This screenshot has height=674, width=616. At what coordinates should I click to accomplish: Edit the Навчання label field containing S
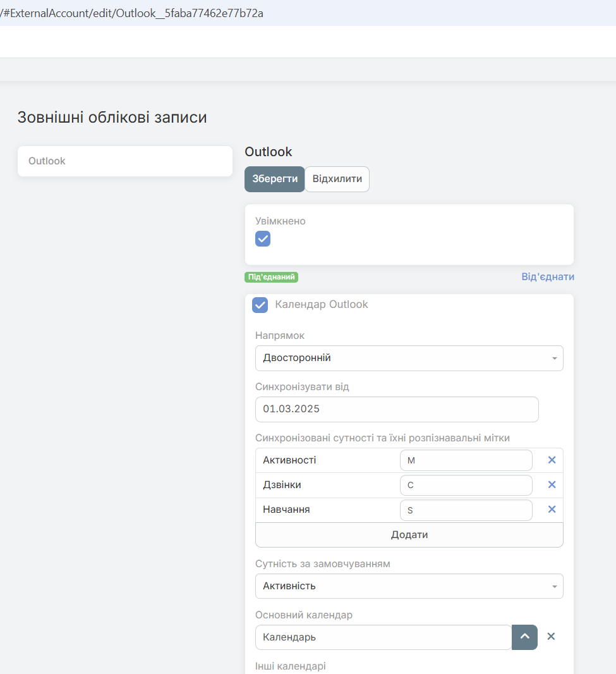[466, 510]
